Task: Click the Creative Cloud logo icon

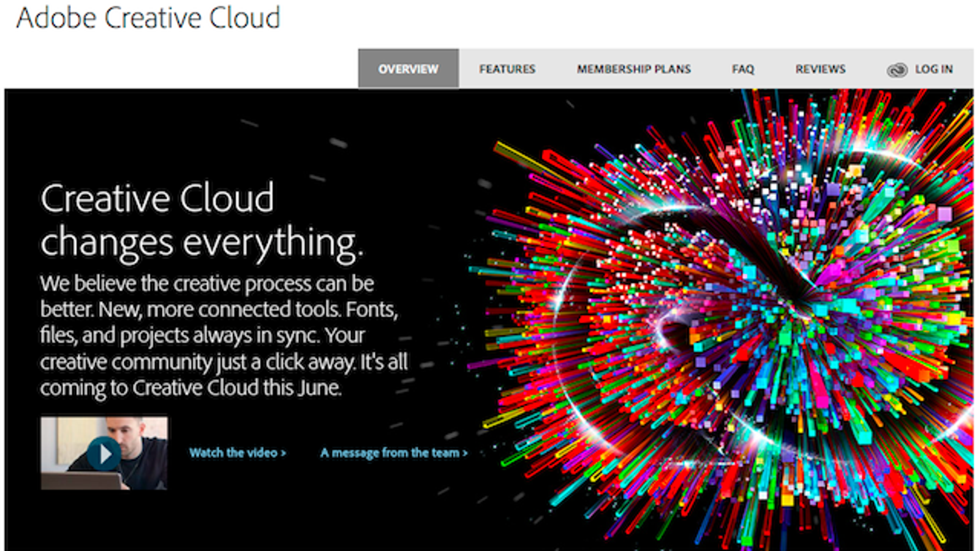Action: [897, 70]
